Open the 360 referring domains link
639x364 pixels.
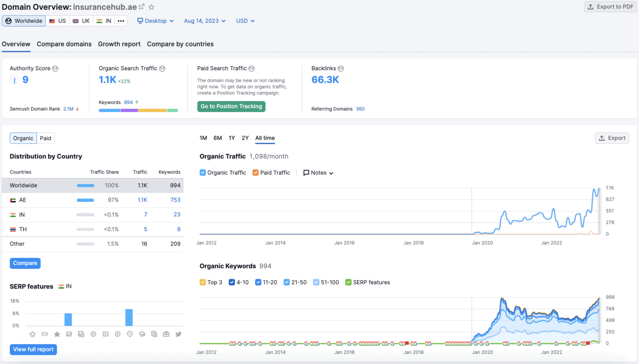(x=360, y=109)
